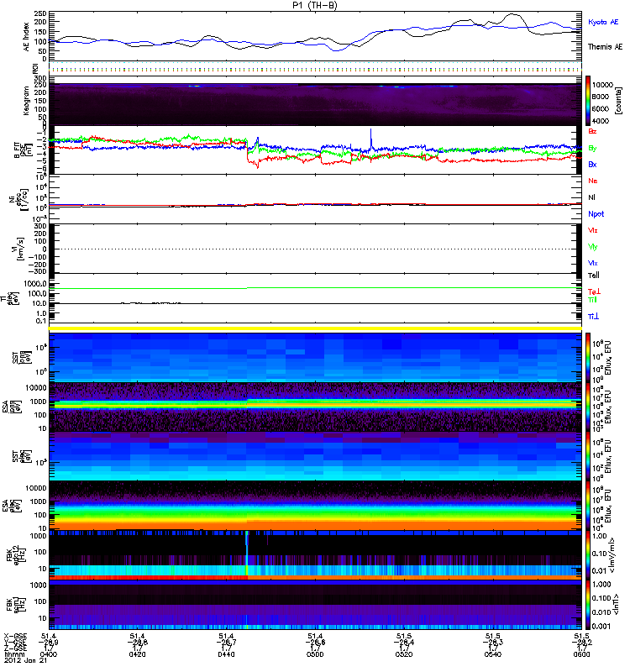Click the "X-GSE" row label

pos(15,636)
